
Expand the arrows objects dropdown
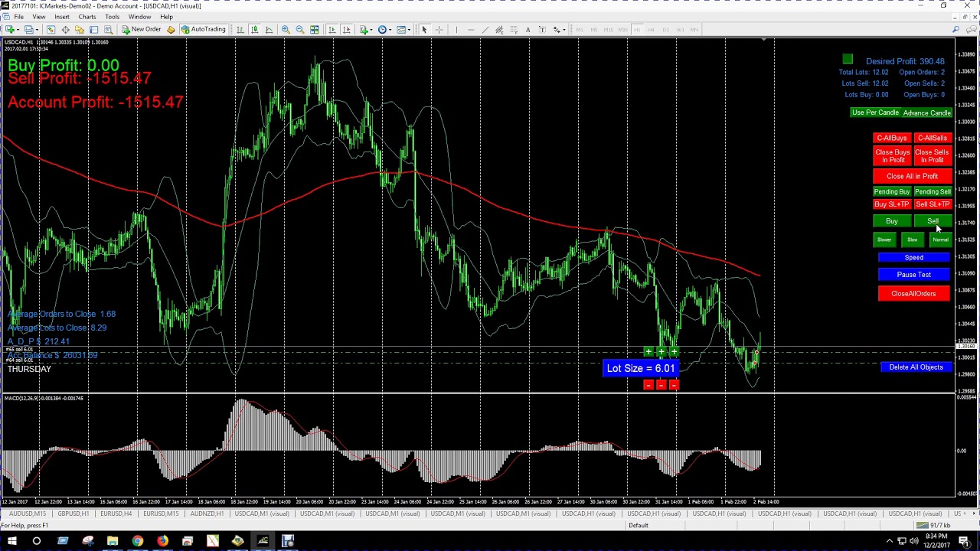(x=564, y=29)
